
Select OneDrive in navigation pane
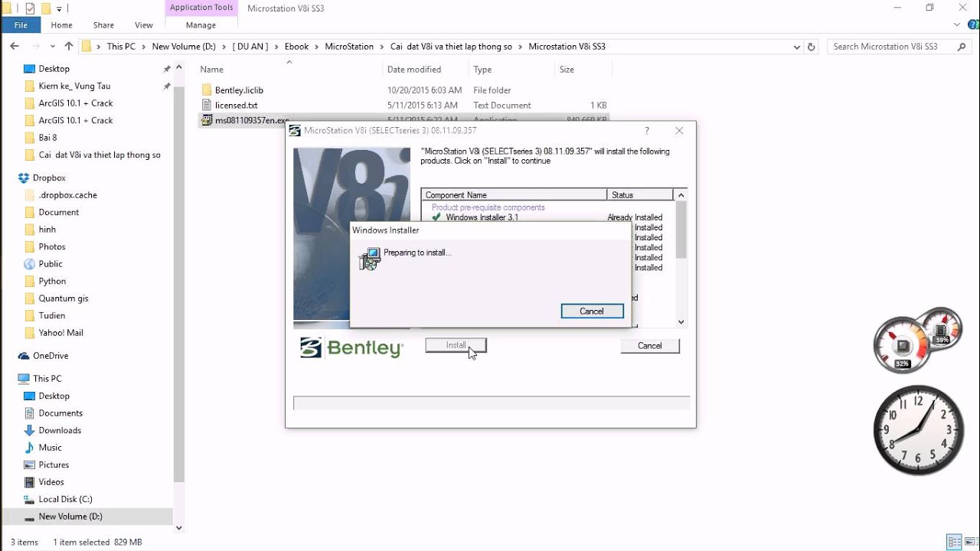pyautogui.click(x=51, y=356)
